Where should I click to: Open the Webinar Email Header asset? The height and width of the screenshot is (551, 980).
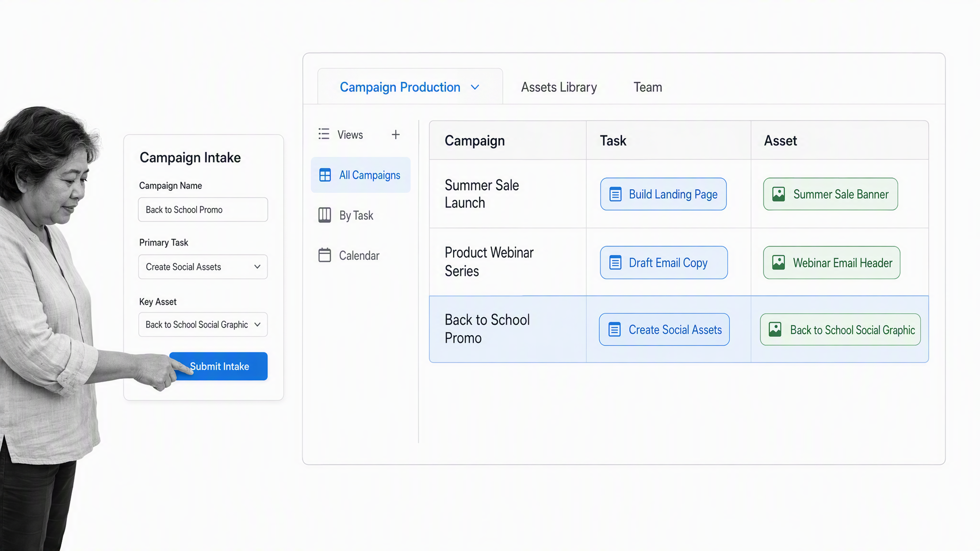(832, 262)
